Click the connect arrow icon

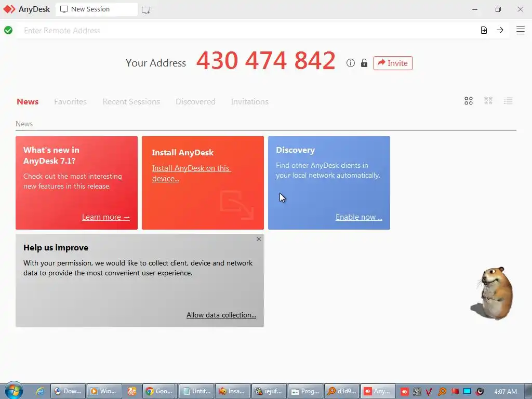point(500,30)
